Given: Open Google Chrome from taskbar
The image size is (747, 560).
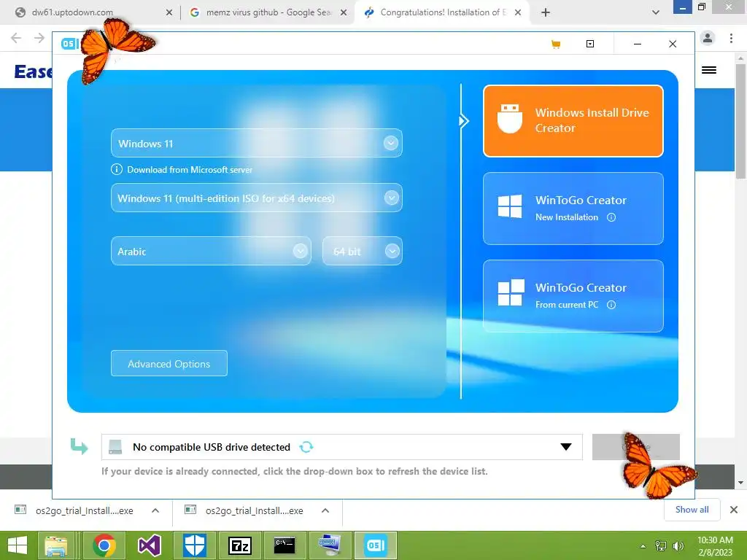Looking at the screenshot, I should 104,545.
